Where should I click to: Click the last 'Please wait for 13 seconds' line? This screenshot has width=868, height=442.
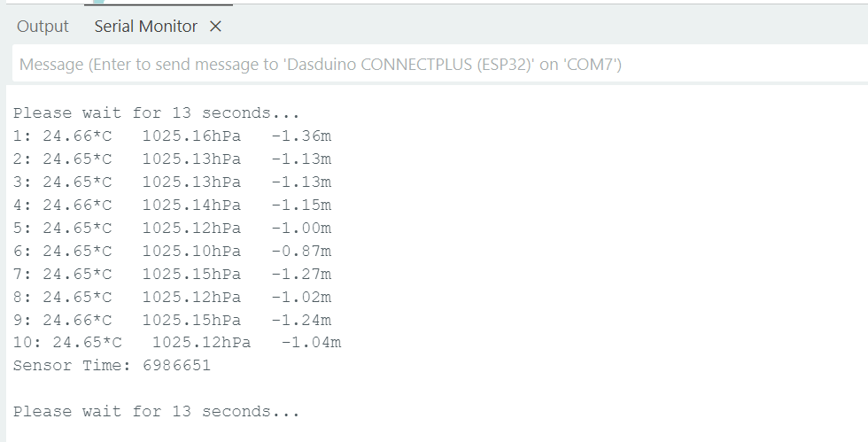tap(157, 412)
